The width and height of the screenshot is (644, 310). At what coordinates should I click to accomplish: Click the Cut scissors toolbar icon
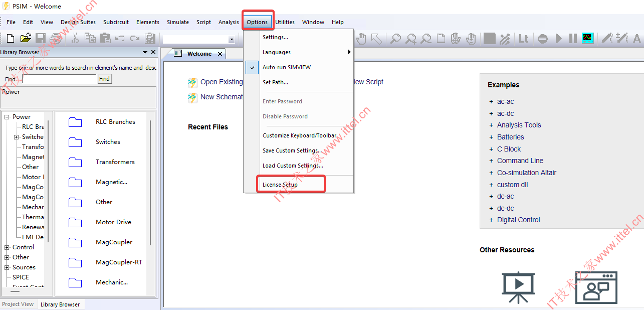[75, 38]
